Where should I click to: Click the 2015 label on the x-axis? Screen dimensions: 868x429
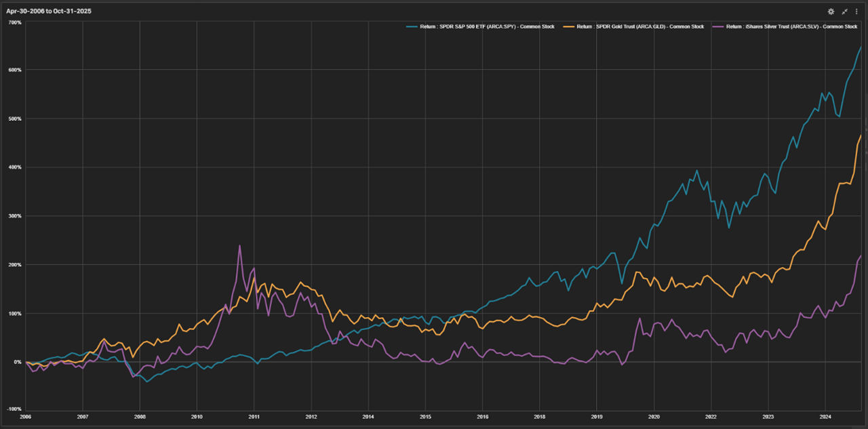pos(425,417)
